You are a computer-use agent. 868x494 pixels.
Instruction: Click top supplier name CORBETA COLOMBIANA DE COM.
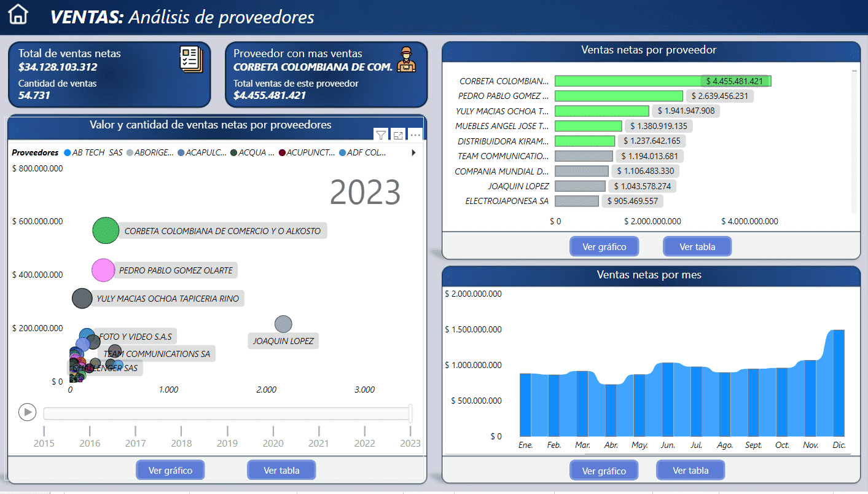point(313,67)
